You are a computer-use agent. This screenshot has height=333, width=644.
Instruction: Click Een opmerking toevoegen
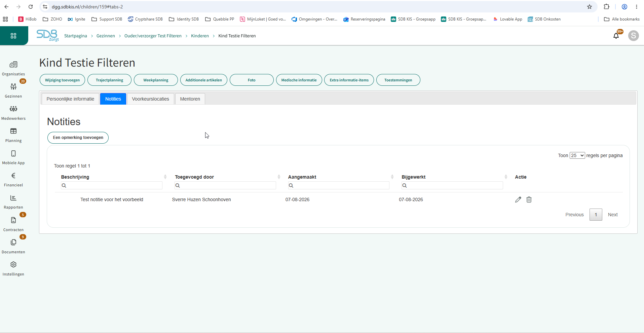[x=78, y=138]
